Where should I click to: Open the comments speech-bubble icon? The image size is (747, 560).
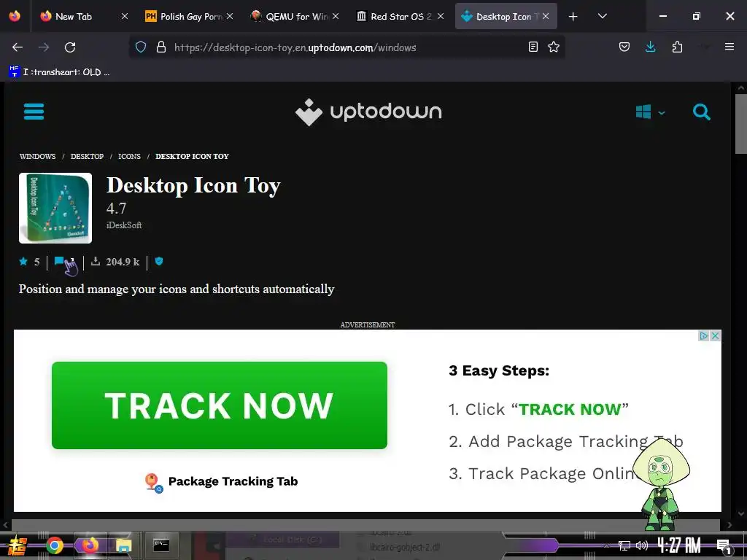60,261
